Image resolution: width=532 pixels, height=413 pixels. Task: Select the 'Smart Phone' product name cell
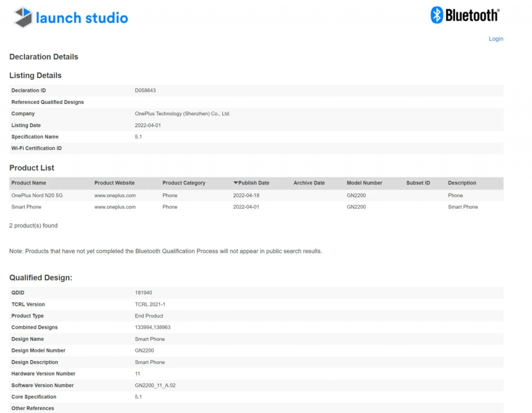[x=26, y=207]
